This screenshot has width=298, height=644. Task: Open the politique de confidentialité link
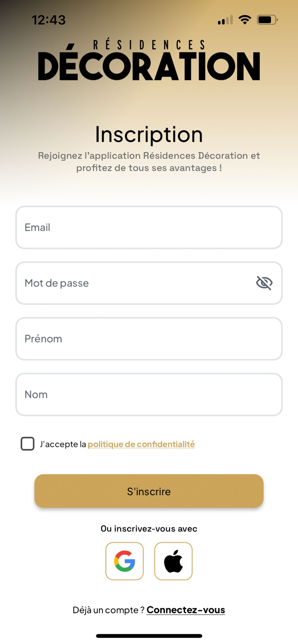pos(141,444)
